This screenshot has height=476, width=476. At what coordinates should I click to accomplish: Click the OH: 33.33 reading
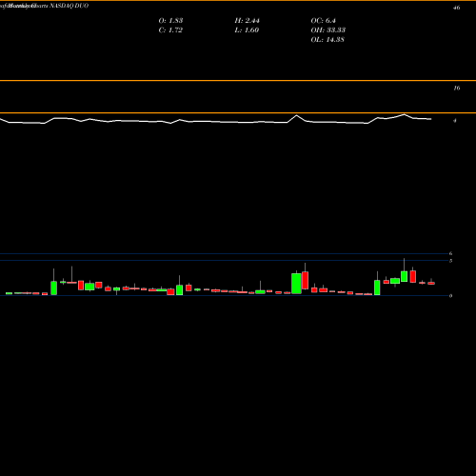328,30
